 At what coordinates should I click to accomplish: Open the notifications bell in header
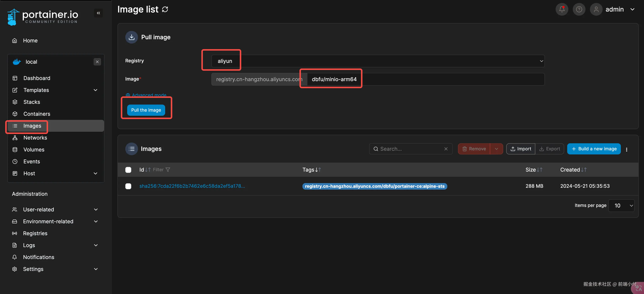click(x=562, y=9)
